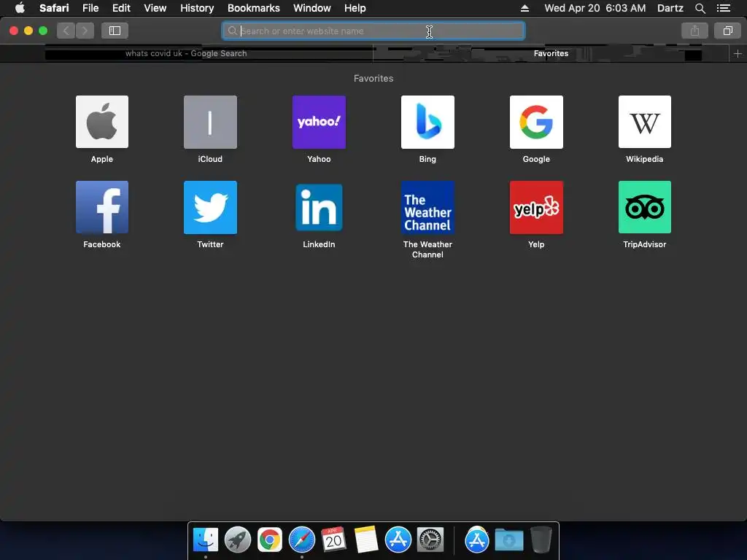The height and width of the screenshot is (560, 747).
Task: Open the Help menu
Action: click(x=355, y=8)
